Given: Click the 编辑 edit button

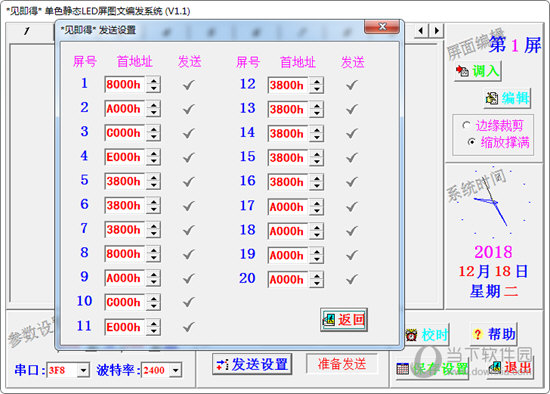Looking at the screenshot, I should pos(507,98).
